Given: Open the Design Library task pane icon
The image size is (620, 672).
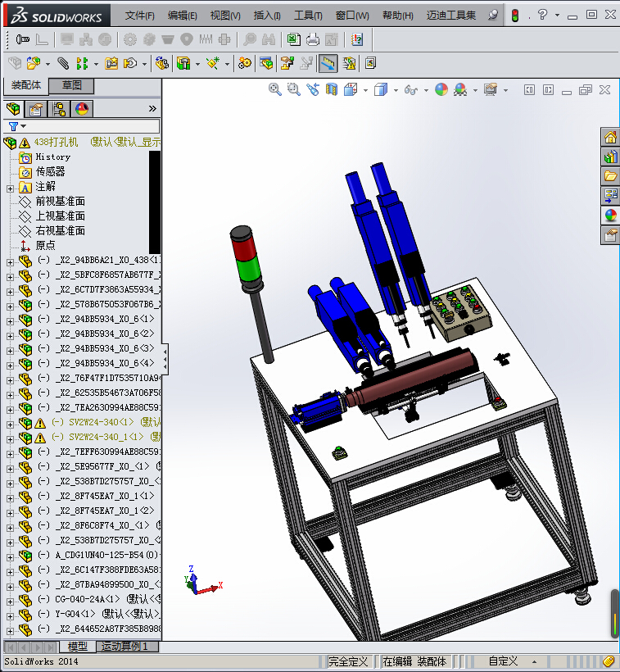Looking at the screenshot, I should tap(610, 157).
